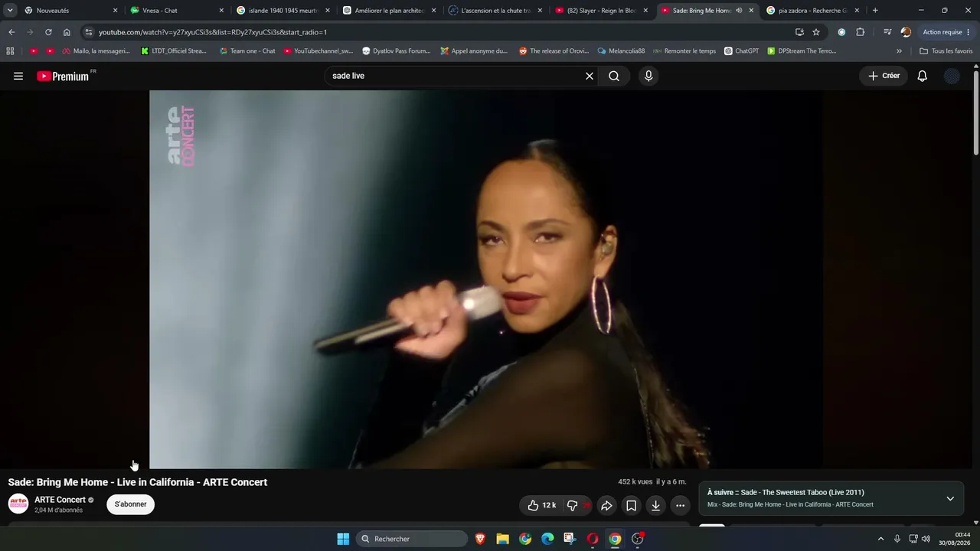The image size is (980, 551).
Task: Like the video with 12 k likes
Action: pos(542,505)
